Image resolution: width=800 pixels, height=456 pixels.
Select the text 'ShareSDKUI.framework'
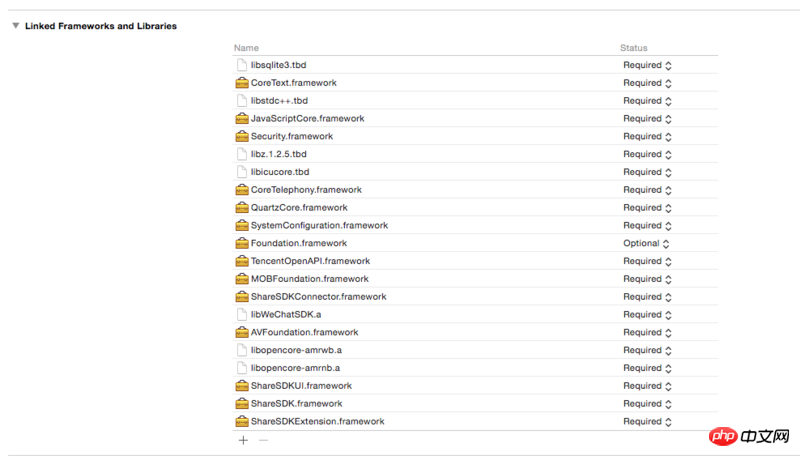[301, 386]
